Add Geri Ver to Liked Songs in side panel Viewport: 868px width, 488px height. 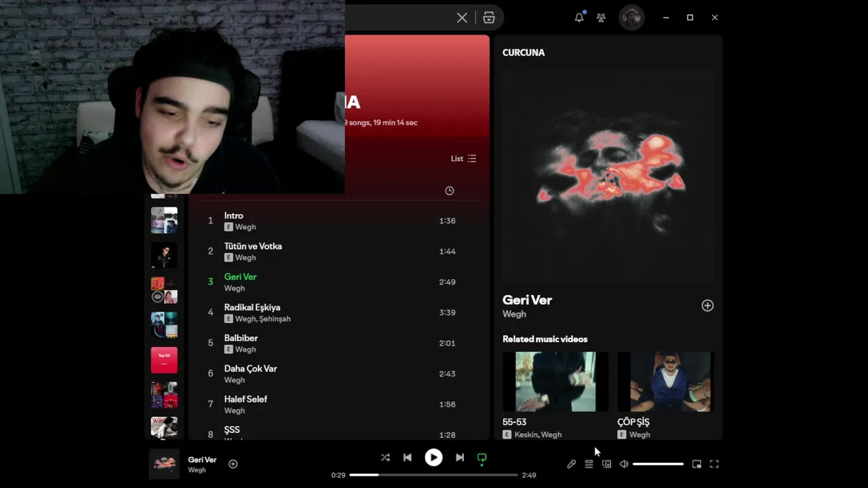pyautogui.click(x=707, y=306)
